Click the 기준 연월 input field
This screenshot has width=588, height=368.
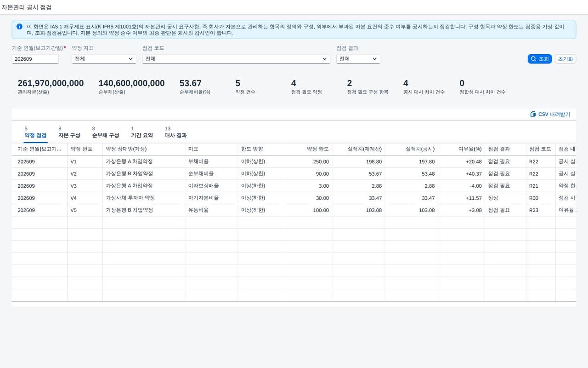pos(35,59)
